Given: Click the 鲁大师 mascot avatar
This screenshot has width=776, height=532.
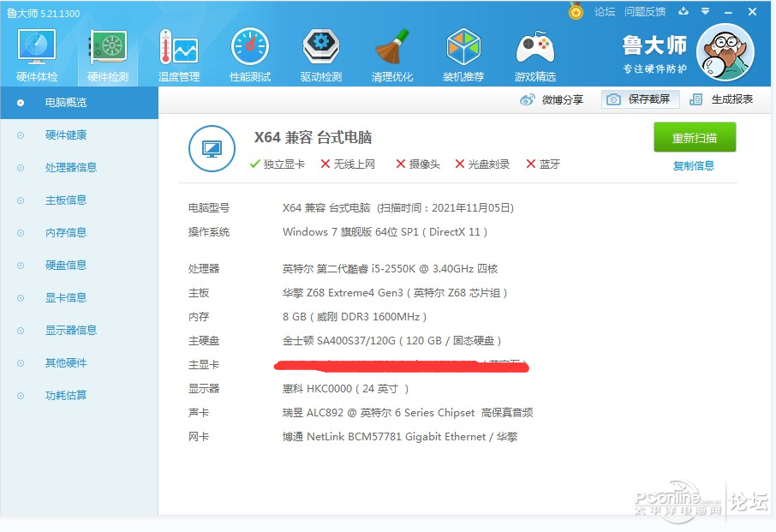Looking at the screenshot, I should pyautogui.click(x=725, y=52).
